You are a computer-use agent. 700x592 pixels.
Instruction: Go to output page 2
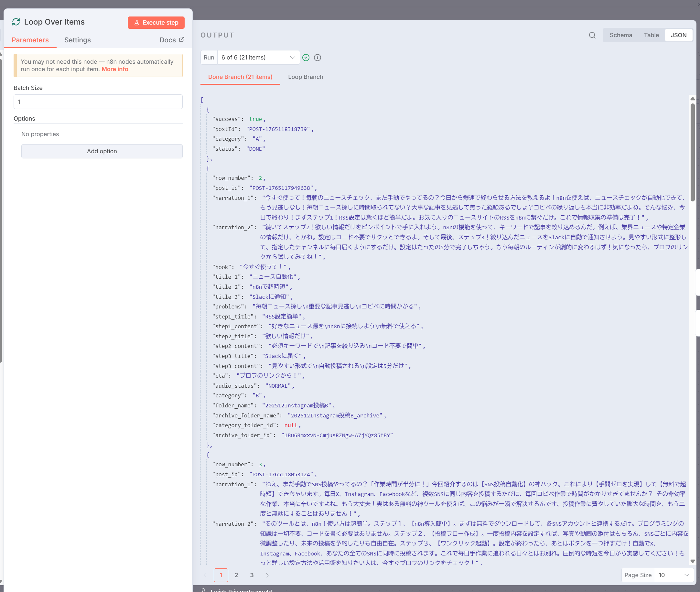click(236, 575)
